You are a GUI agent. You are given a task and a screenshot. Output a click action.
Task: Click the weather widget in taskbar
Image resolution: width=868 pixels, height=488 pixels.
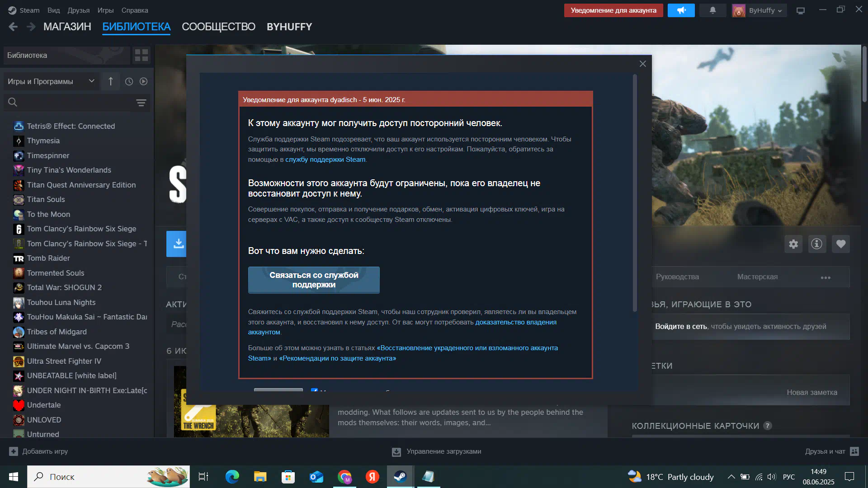point(671,477)
